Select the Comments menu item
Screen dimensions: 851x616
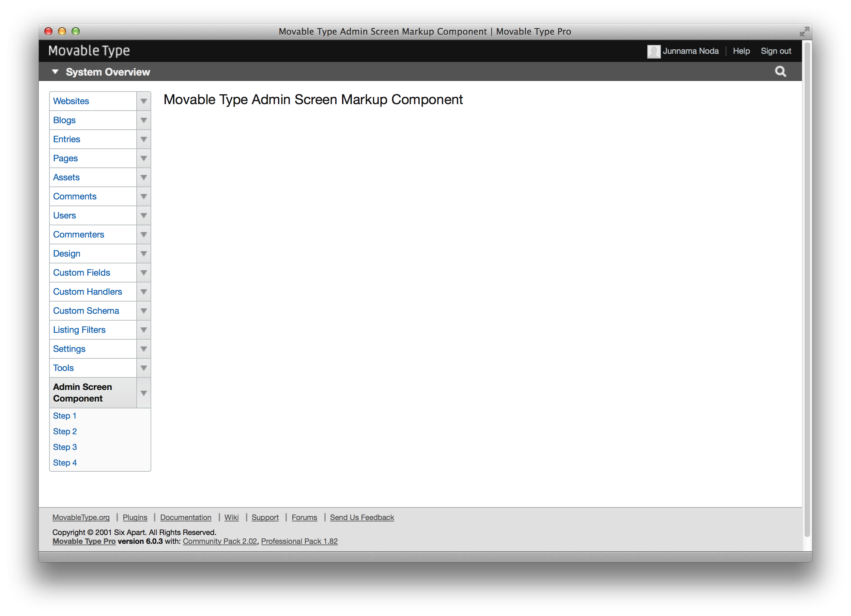click(x=75, y=196)
